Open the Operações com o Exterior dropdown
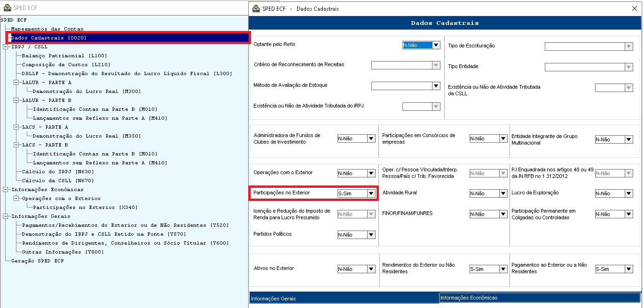 tap(371, 173)
